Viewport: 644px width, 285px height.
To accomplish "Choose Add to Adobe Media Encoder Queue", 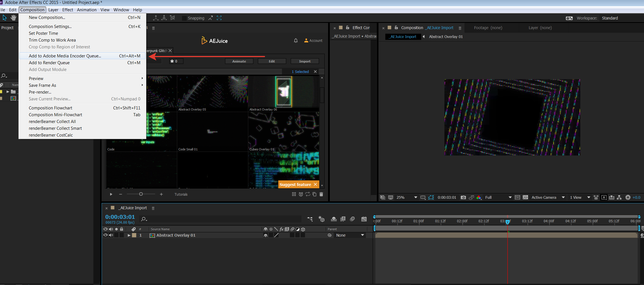I will coord(65,56).
